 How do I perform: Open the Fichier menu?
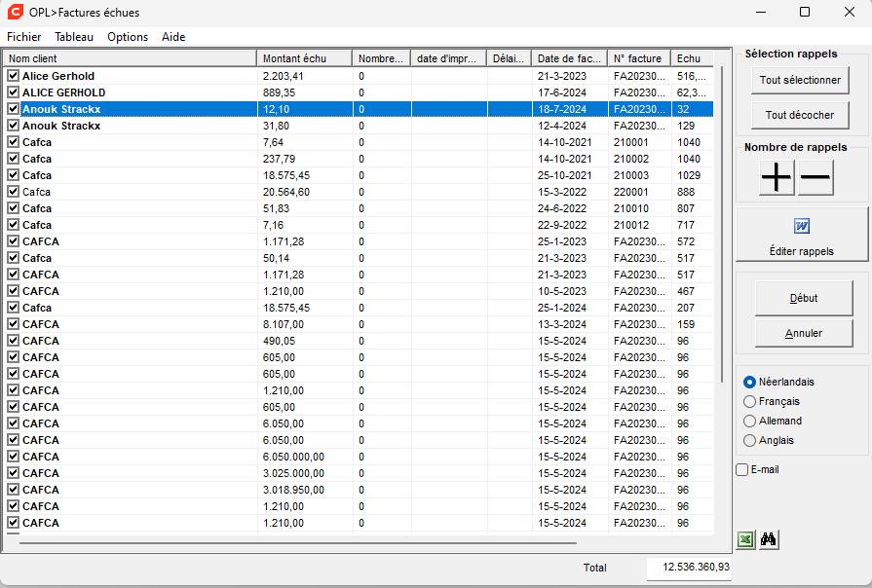[x=24, y=37]
